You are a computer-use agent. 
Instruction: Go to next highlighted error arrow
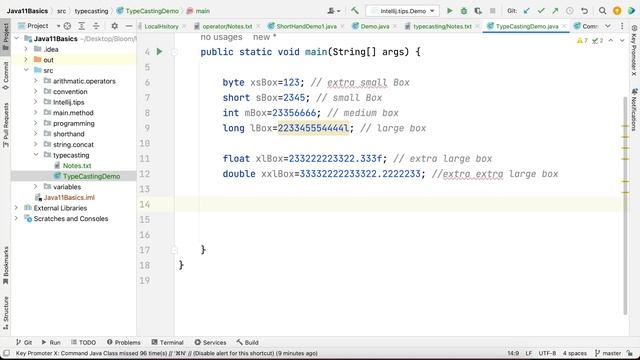pyautogui.click(x=622, y=40)
